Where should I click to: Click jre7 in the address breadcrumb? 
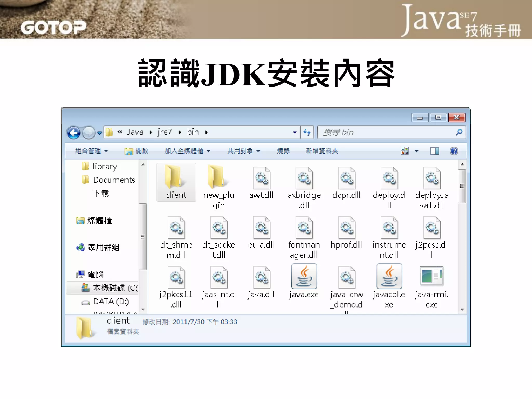click(165, 132)
